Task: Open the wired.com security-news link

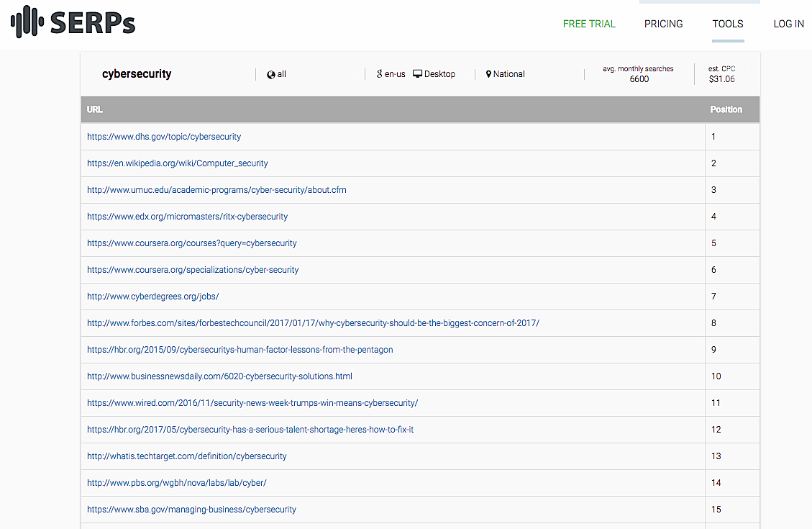Action: [252, 403]
